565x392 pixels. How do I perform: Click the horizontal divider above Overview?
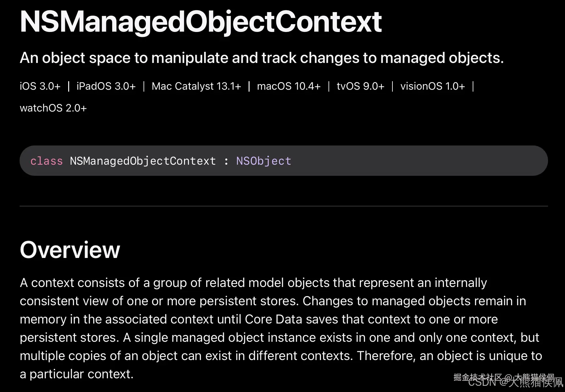coord(283,206)
